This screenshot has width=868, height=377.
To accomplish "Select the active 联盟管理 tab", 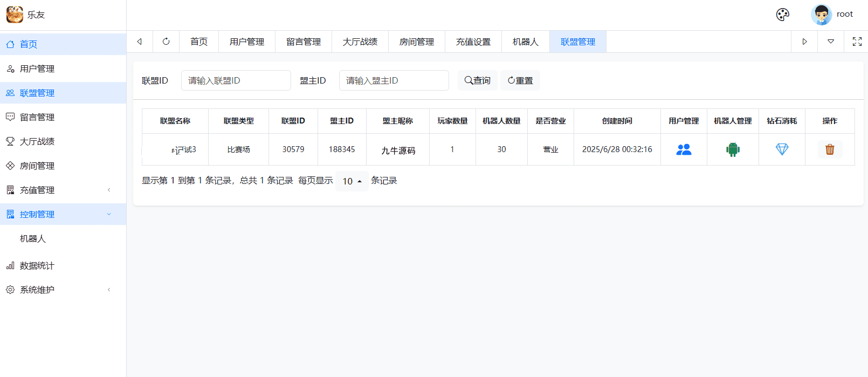I will 578,42.
